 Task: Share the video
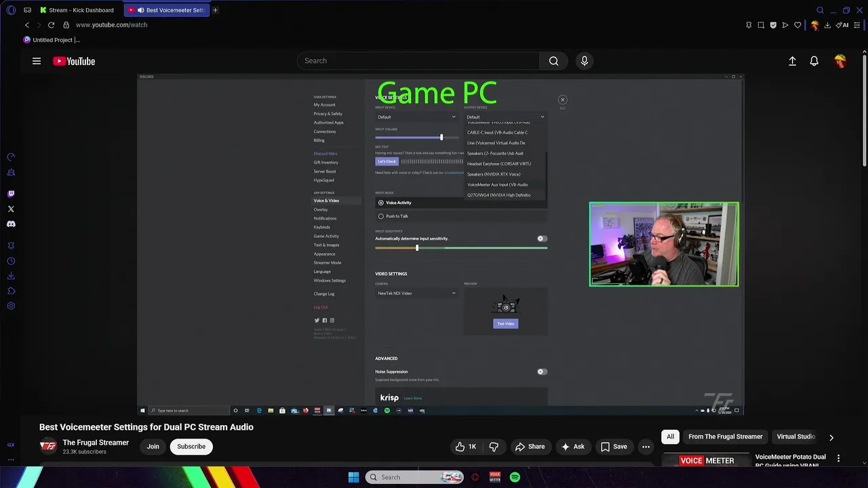click(530, 447)
